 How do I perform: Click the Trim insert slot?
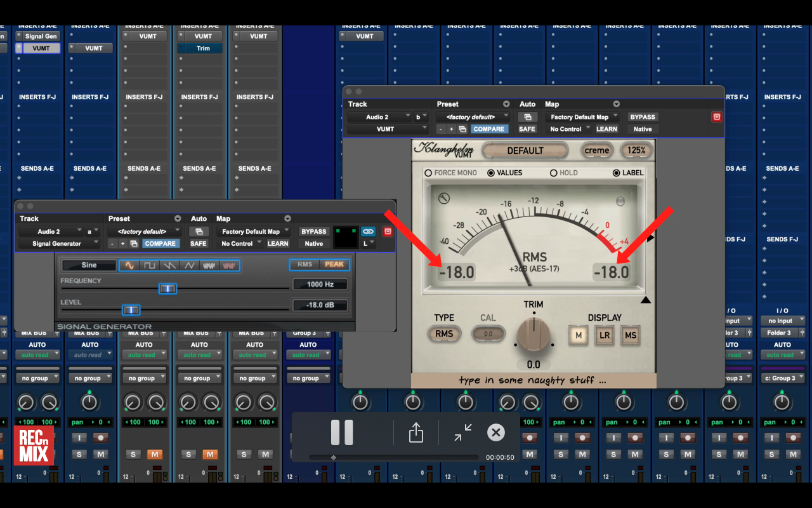point(203,48)
